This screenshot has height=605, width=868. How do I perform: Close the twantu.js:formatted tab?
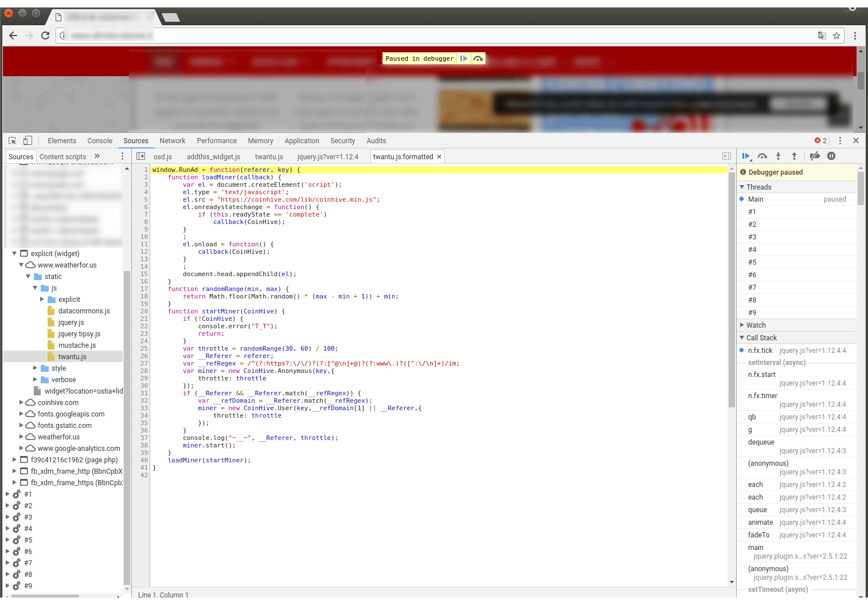pyautogui.click(x=439, y=156)
